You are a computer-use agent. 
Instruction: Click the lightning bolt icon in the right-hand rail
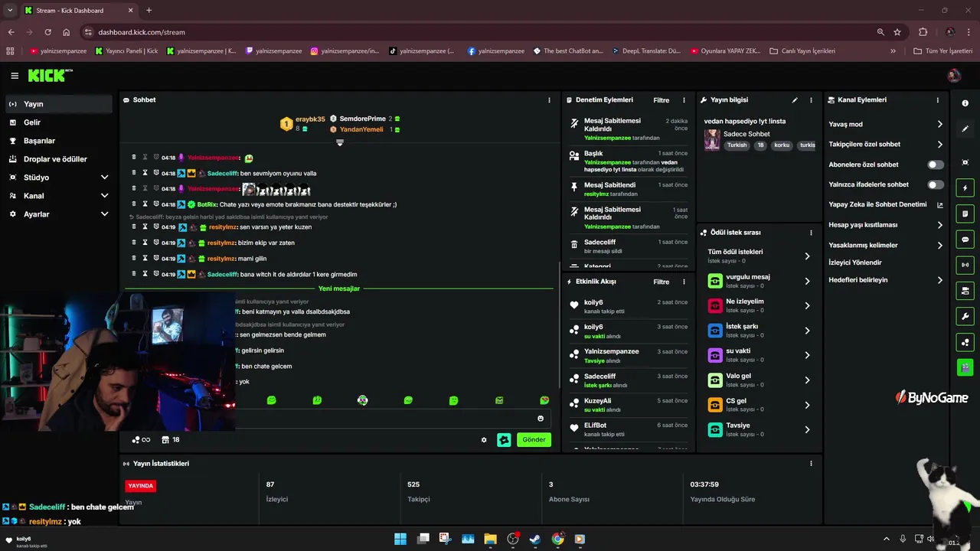coord(965,188)
